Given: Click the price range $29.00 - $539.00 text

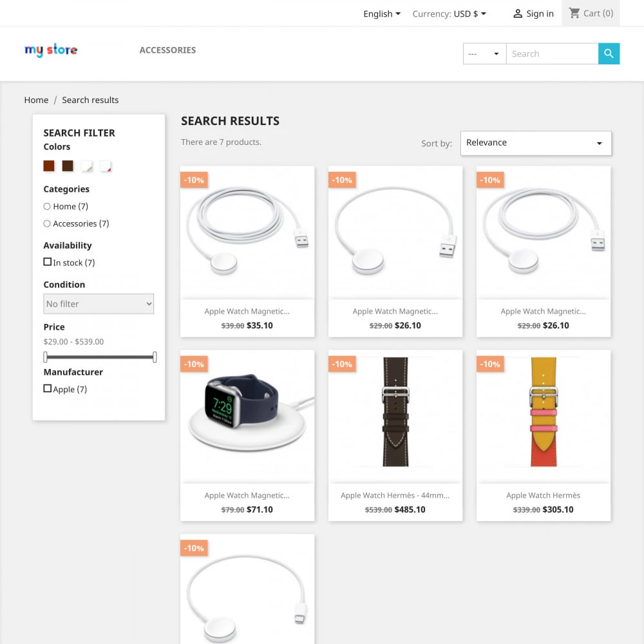Looking at the screenshot, I should coord(73,342).
